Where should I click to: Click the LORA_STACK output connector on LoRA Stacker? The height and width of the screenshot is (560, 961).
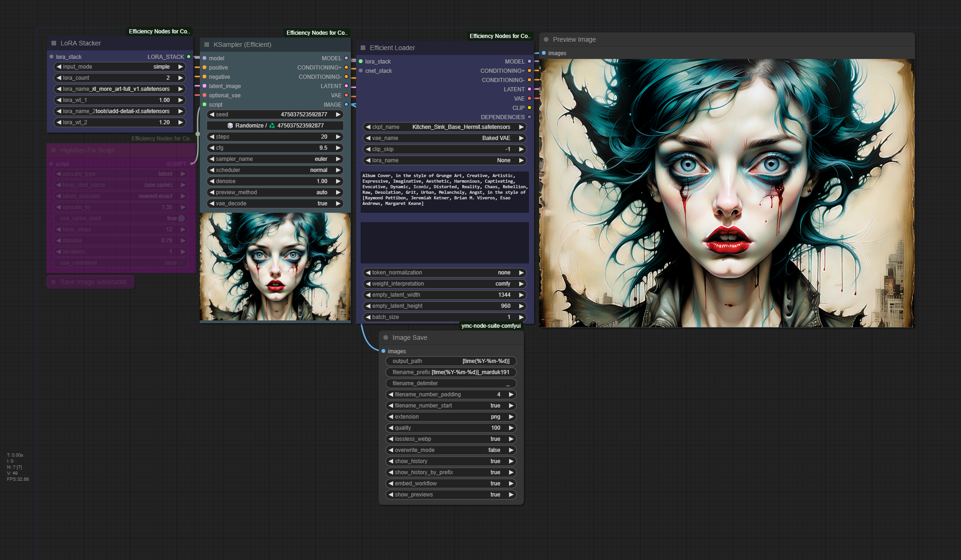tap(189, 57)
